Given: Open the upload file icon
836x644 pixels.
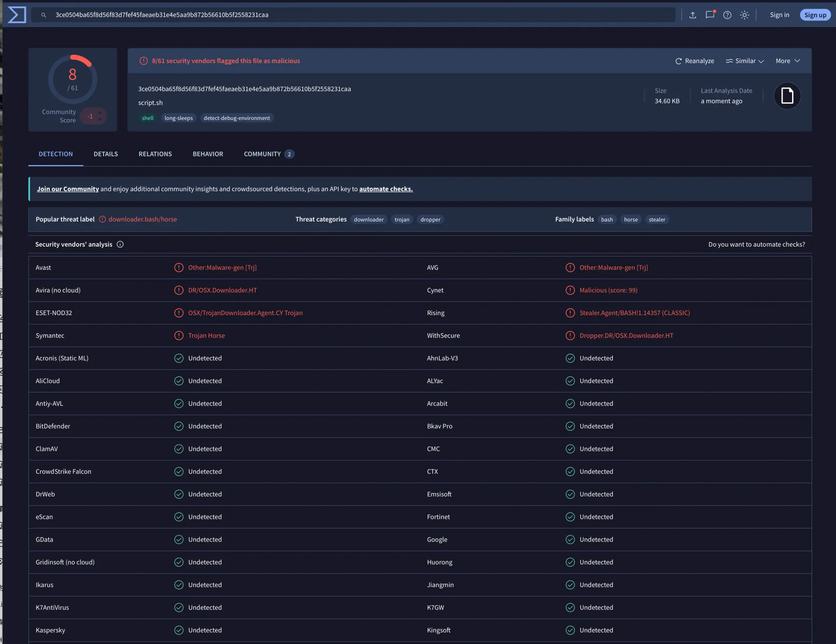Looking at the screenshot, I should [x=693, y=15].
